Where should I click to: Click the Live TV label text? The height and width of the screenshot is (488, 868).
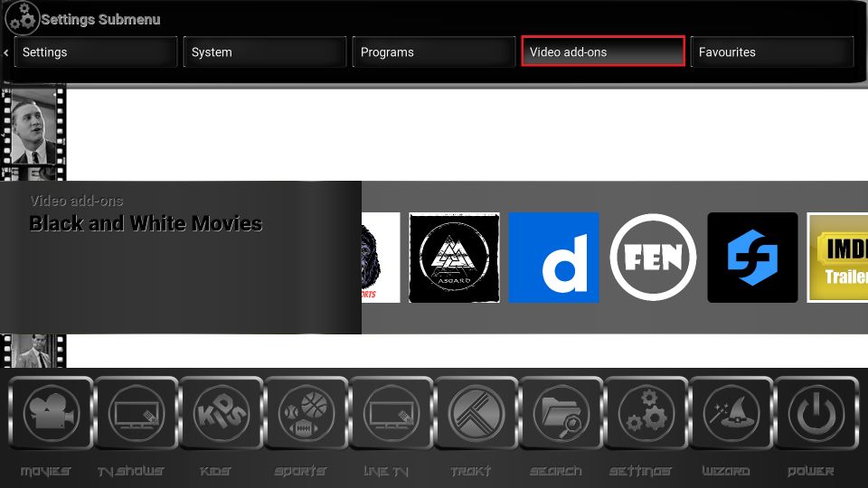[x=386, y=471]
